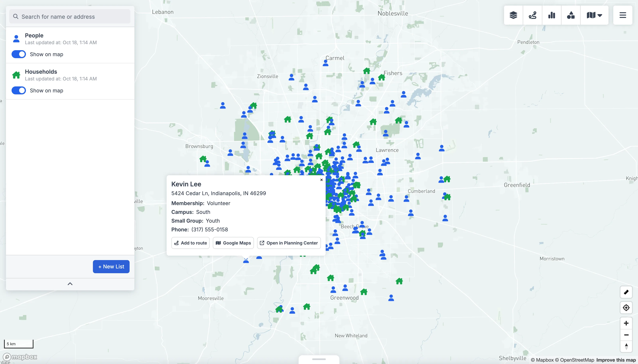Click the Households green house list icon
This screenshot has width=638, height=364.
16,75
